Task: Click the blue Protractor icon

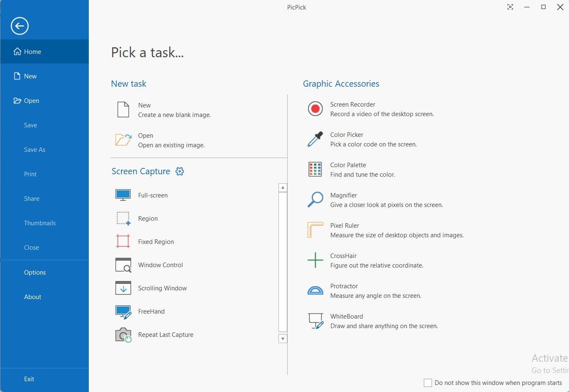Action: click(x=315, y=290)
